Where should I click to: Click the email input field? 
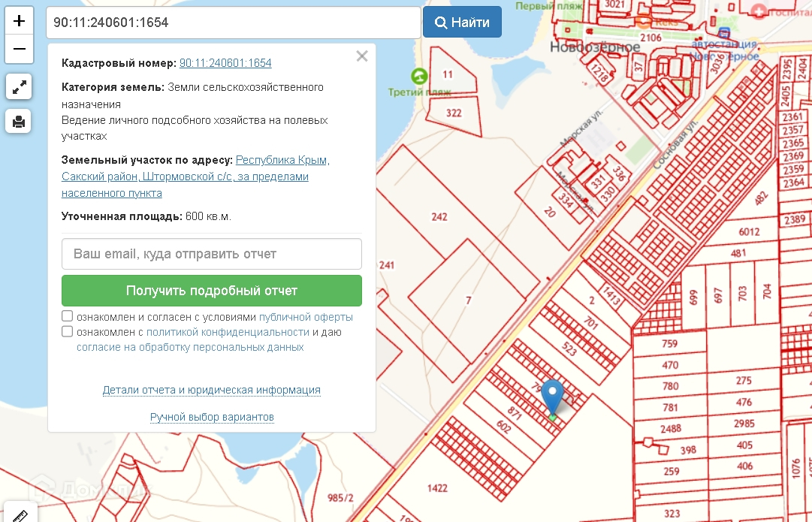click(x=212, y=254)
